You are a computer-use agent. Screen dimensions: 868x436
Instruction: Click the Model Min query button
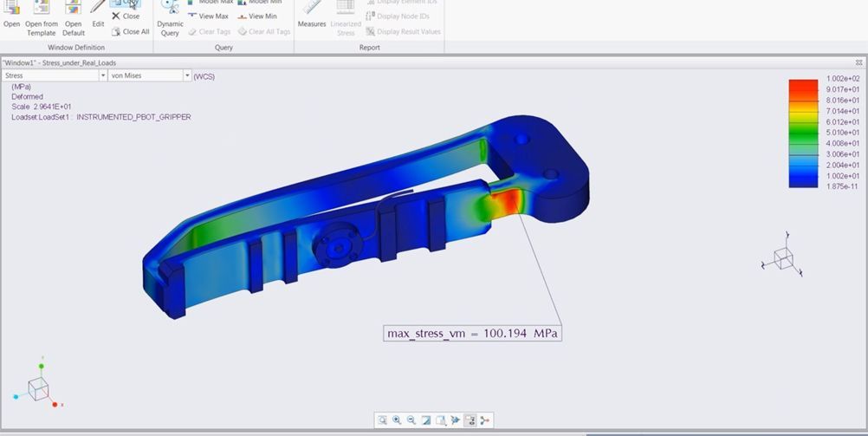pos(260,3)
